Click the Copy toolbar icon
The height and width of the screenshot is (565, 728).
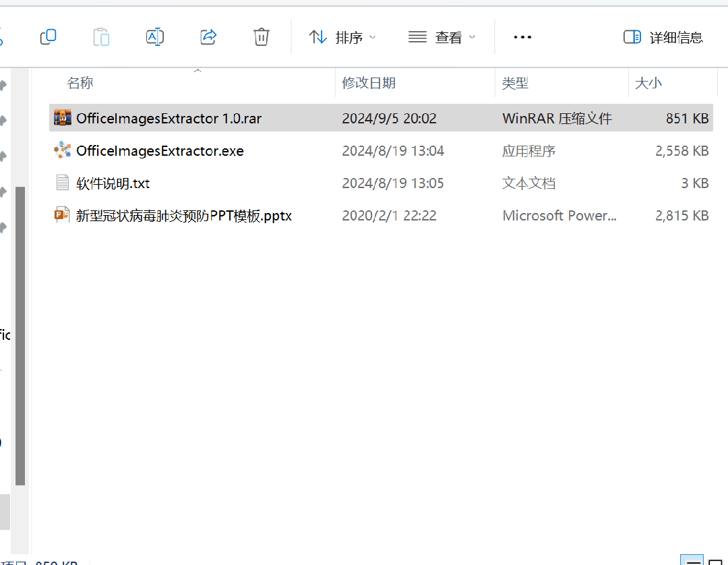49,36
